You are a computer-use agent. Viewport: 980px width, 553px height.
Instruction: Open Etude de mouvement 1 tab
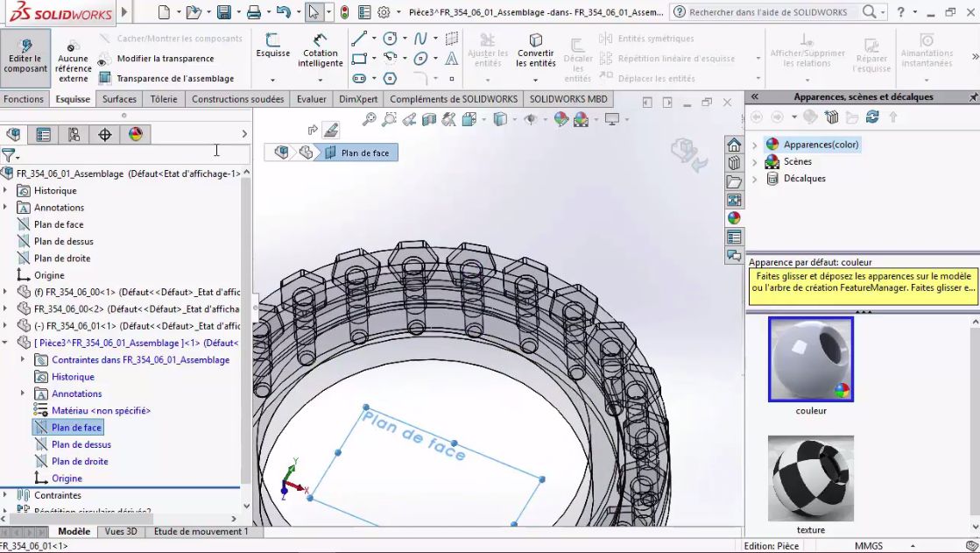(x=201, y=531)
